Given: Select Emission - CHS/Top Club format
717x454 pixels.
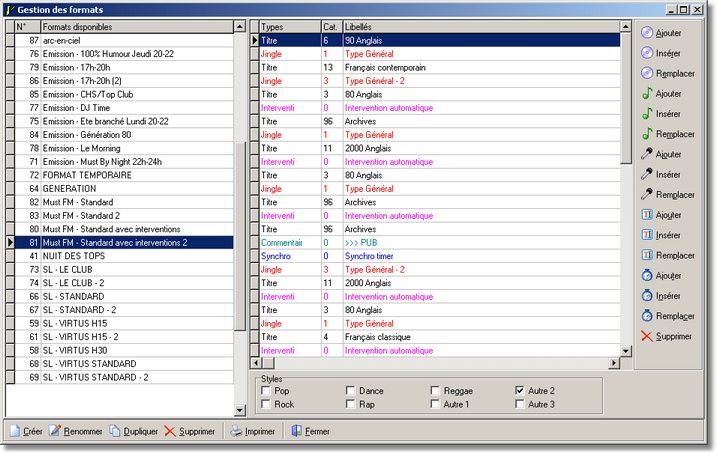Looking at the screenshot, I should coord(124,94).
